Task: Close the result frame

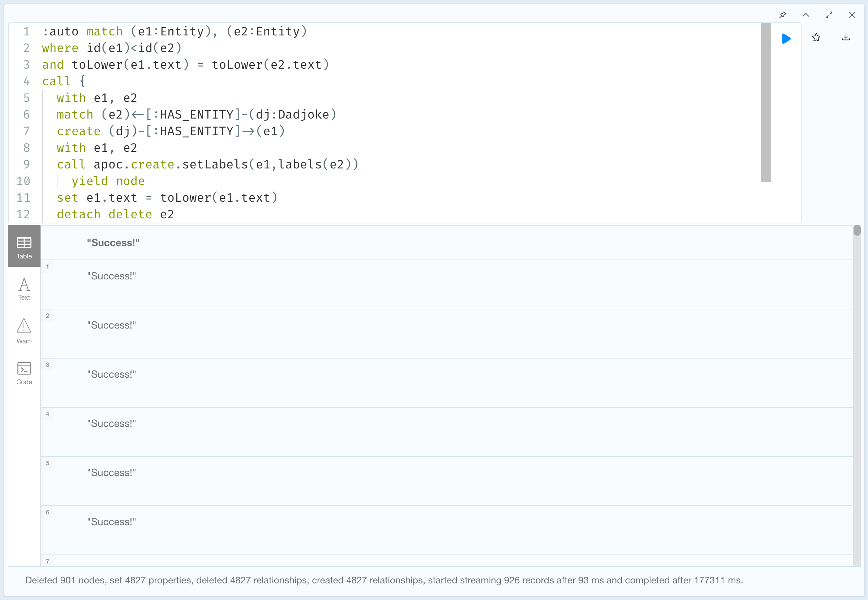Action: point(852,15)
